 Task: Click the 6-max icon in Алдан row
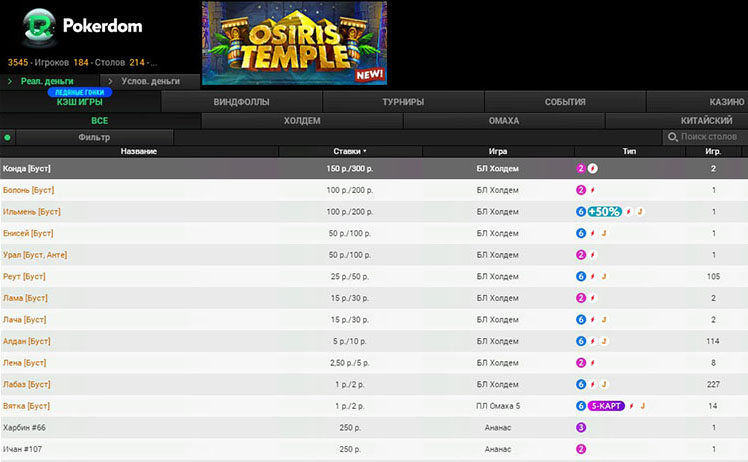pos(581,341)
